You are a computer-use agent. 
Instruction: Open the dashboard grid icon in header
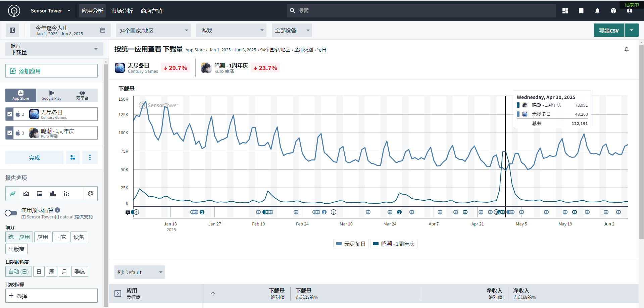(x=565, y=11)
